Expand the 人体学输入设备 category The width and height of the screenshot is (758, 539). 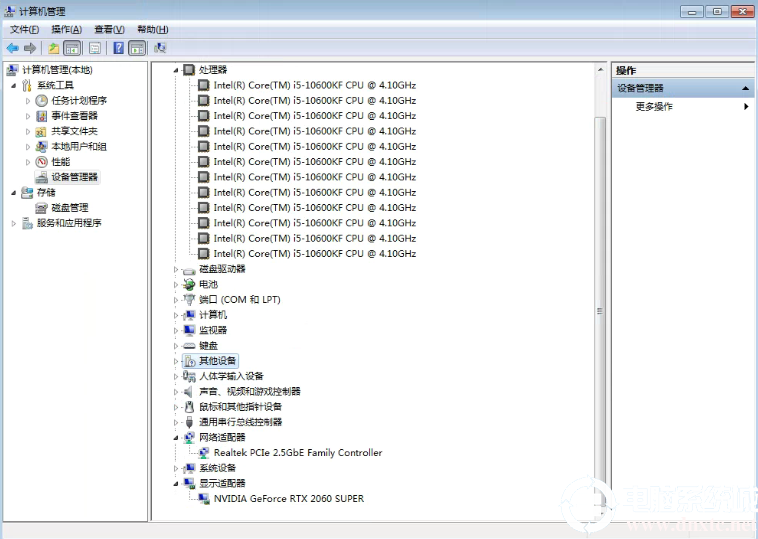pos(176,376)
